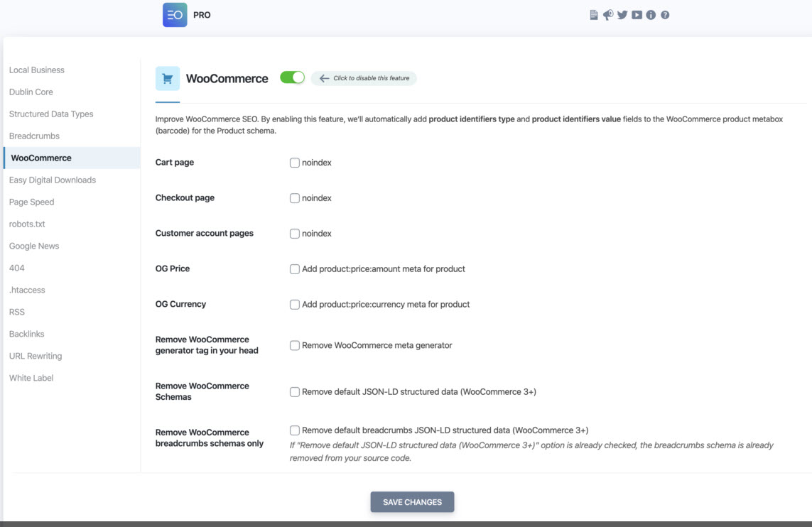The width and height of the screenshot is (812, 527).
Task: Check noindex for Checkout page
Action: point(295,198)
